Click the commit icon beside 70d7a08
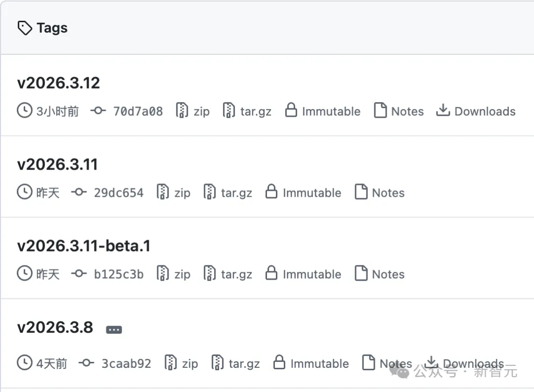Viewport: 534px width, 392px height. [x=98, y=111]
